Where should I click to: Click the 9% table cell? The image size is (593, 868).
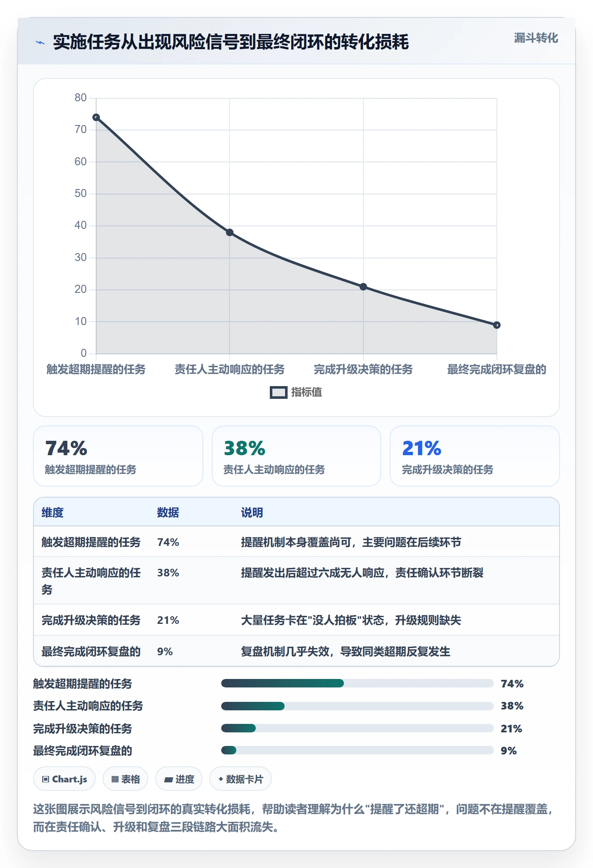click(165, 652)
